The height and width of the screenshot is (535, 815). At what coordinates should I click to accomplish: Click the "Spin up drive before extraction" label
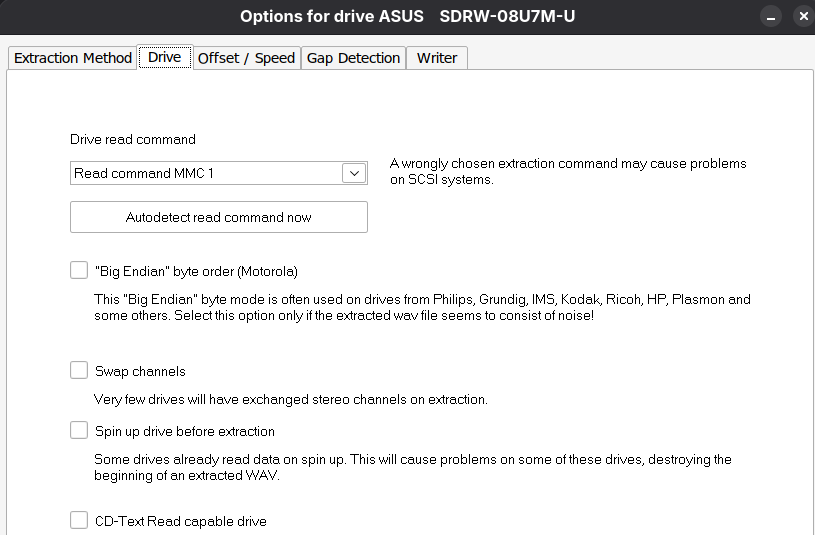184,431
